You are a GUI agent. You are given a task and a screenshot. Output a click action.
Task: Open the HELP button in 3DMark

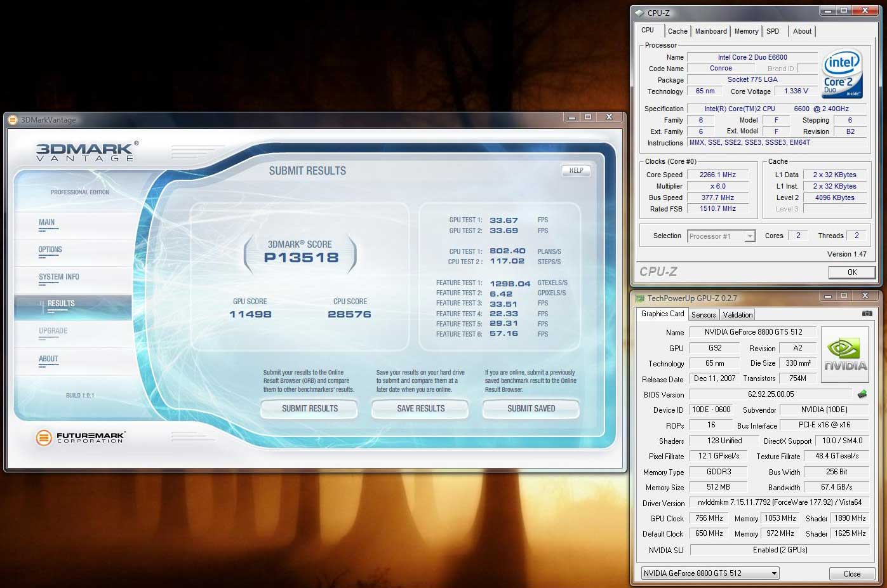click(576, 170)
